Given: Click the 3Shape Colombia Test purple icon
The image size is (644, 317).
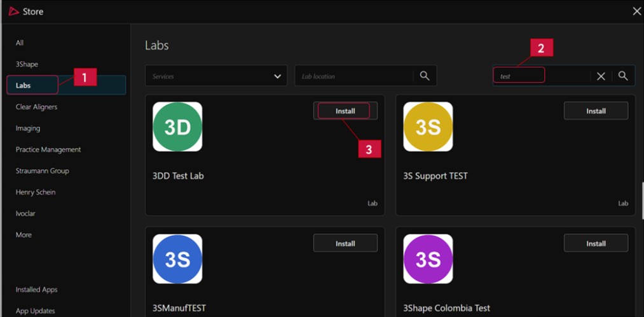Looking at the screenshot, I should click(x=428, y=259).
